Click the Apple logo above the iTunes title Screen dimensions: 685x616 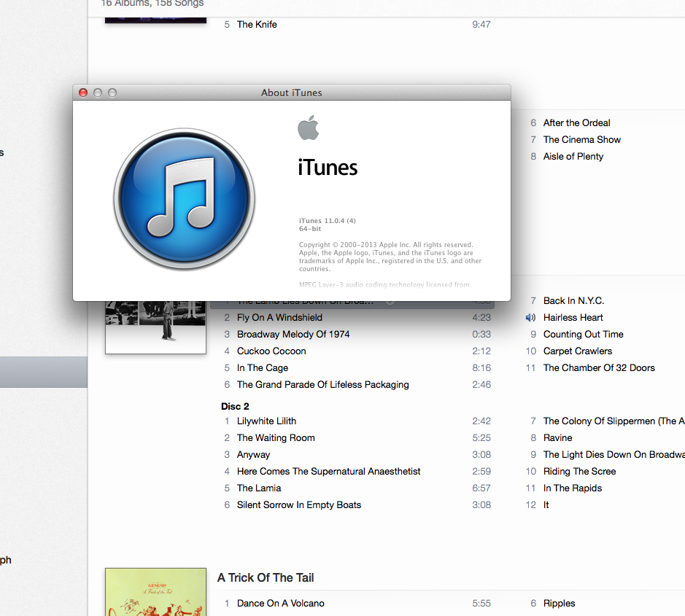pyautogui.click(x=309, y=128)
